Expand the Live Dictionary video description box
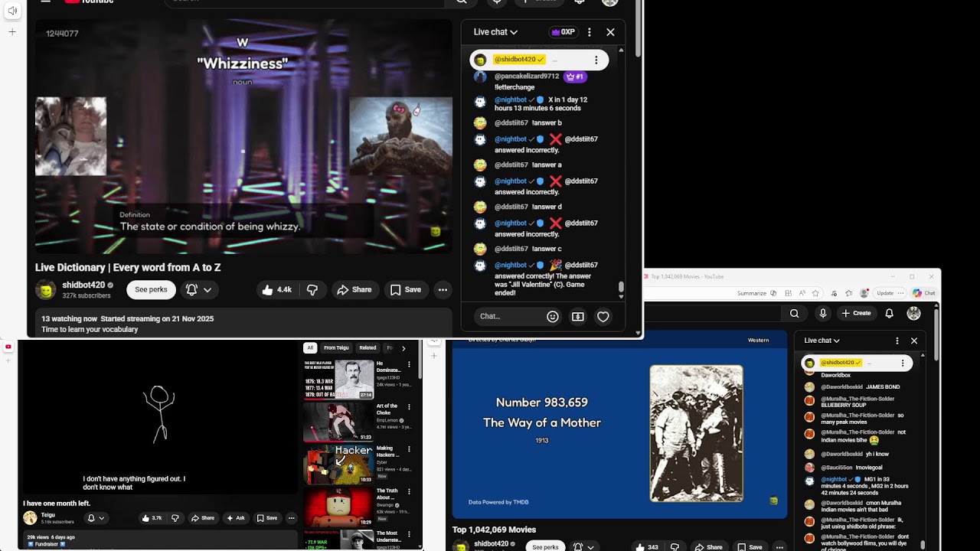The image size is (980, 551). click(243, 324)
